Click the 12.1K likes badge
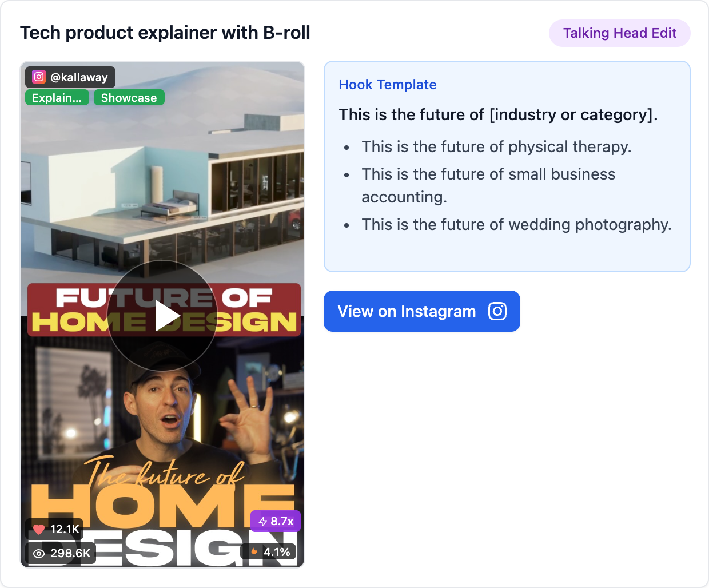 pos(54,529)
